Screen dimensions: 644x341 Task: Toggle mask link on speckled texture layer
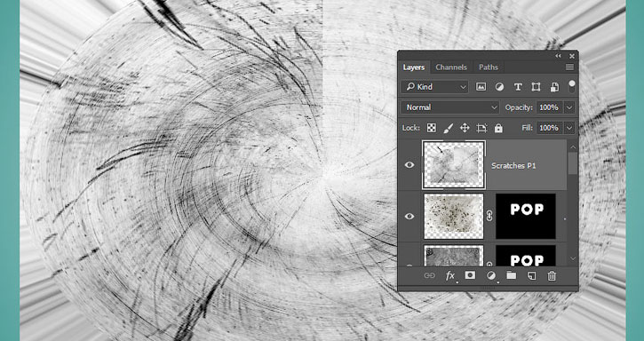click(x=489, y=216)
